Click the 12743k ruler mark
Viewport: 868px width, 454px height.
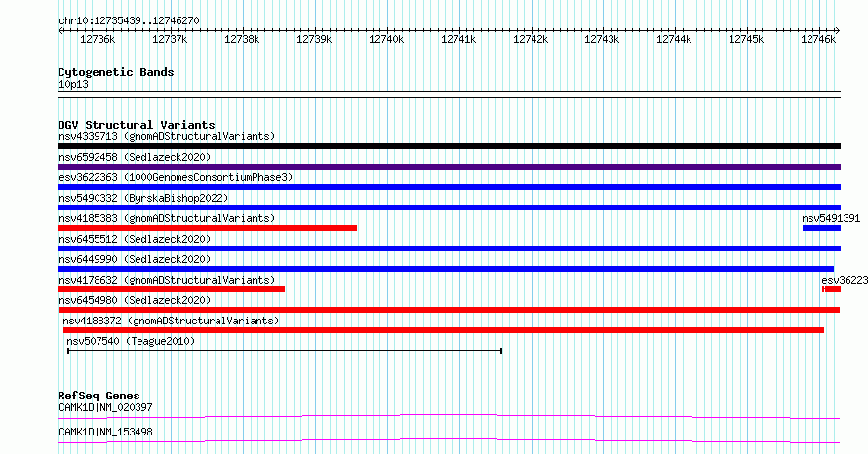[x=602, y=39]
